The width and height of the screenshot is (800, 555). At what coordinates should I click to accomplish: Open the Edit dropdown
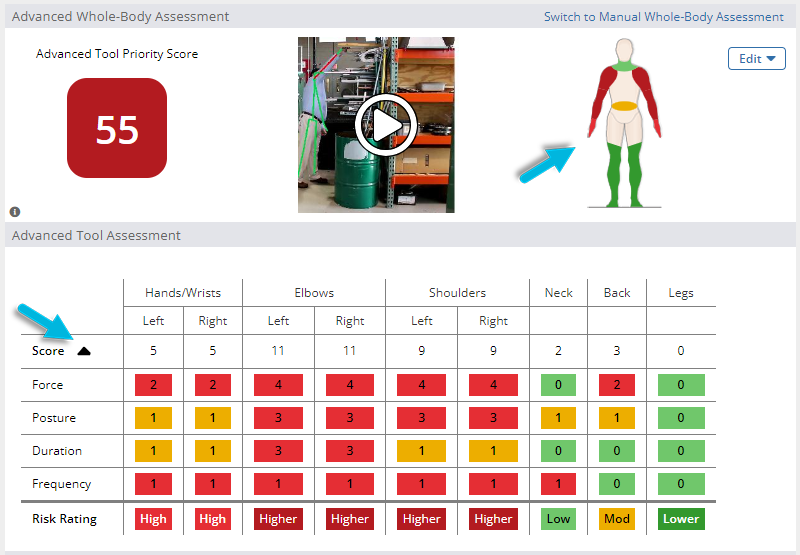pos(757,59)
